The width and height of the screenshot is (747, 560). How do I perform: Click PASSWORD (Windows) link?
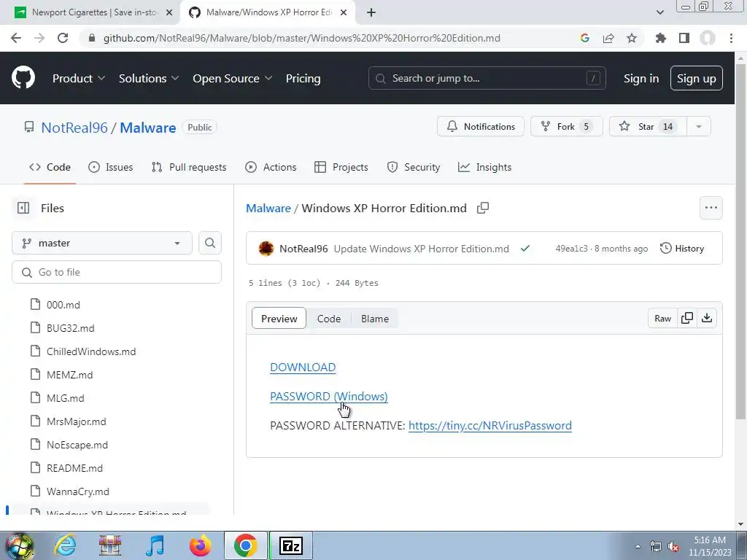pyautogui.click(x=329, y=396)
